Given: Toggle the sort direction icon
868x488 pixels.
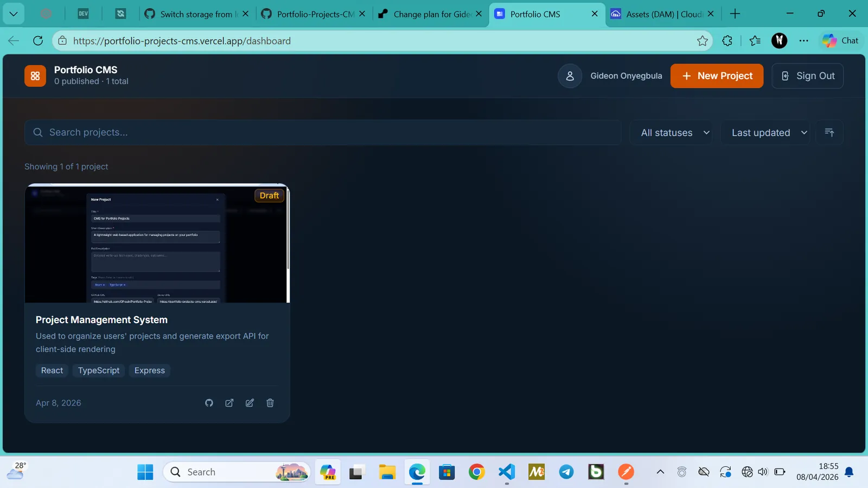Looking at the screenshot, I should point(829,132).
